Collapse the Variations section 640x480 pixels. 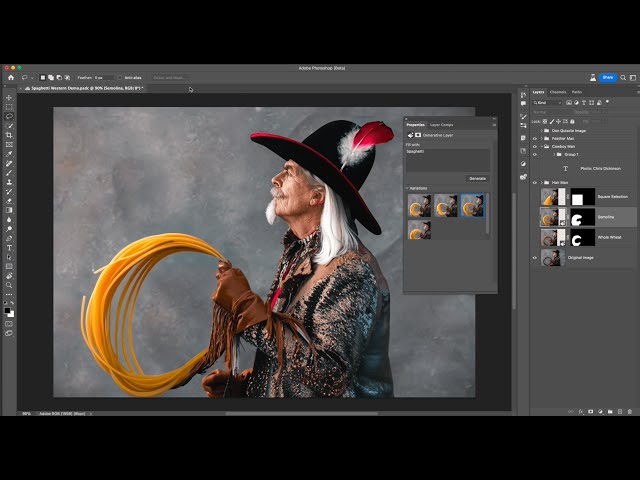pos(407,189)
